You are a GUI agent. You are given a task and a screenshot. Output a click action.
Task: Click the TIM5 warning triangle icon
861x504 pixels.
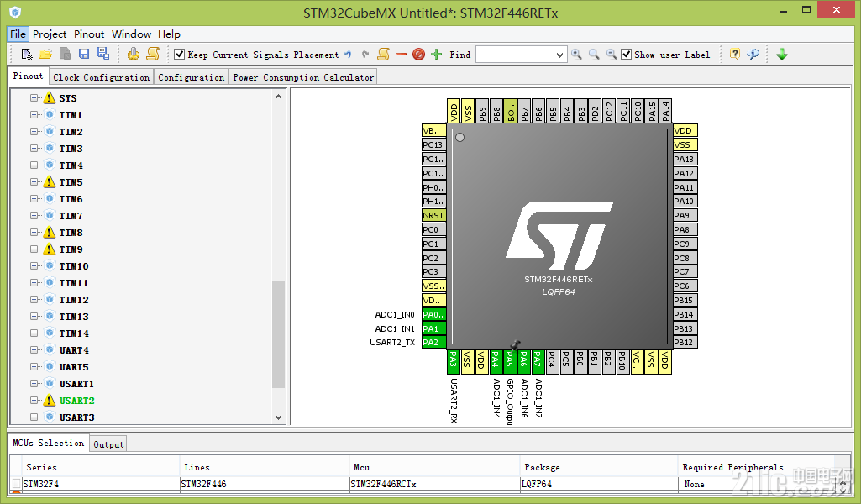pos(50,182)
